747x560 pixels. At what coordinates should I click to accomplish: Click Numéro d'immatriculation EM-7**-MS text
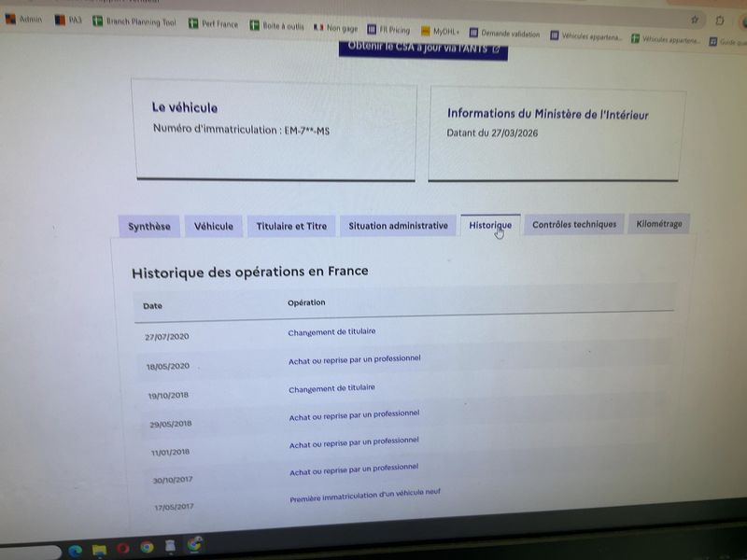pyautogui.click(x=241, y=130)
